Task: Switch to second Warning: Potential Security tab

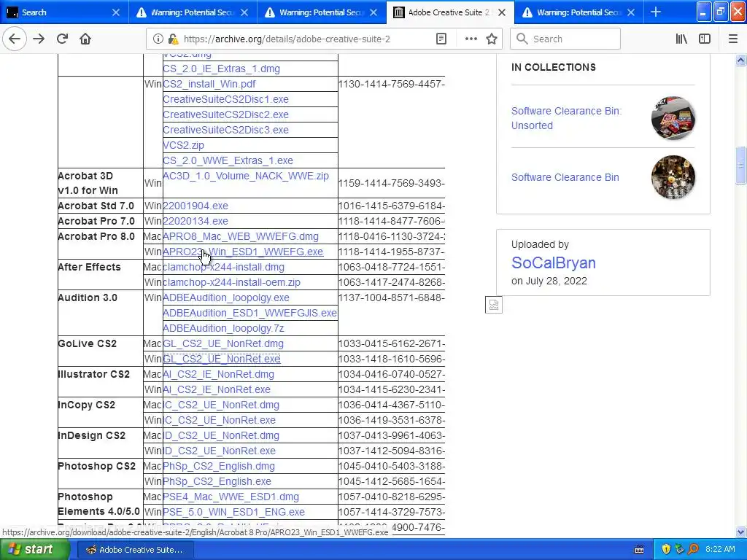Action: (x=321, y=12)
